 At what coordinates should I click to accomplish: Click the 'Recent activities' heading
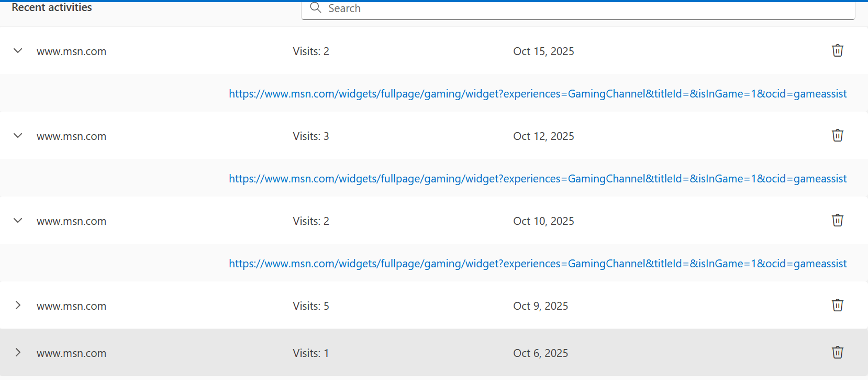(52, 7)
